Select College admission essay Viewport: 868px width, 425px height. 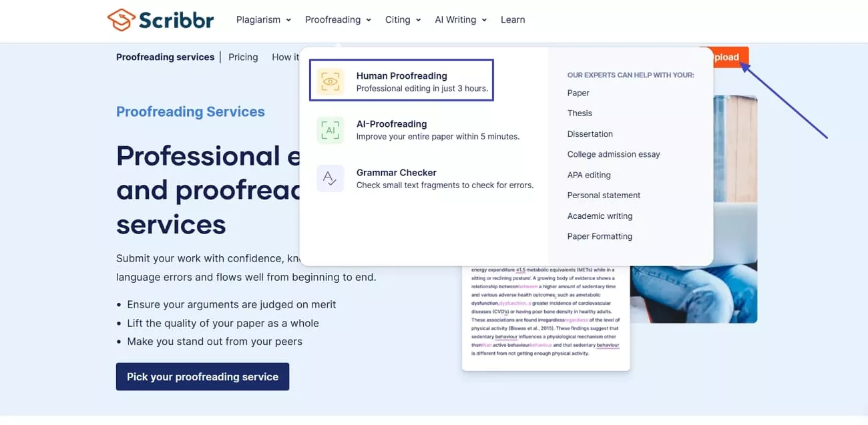613,154
